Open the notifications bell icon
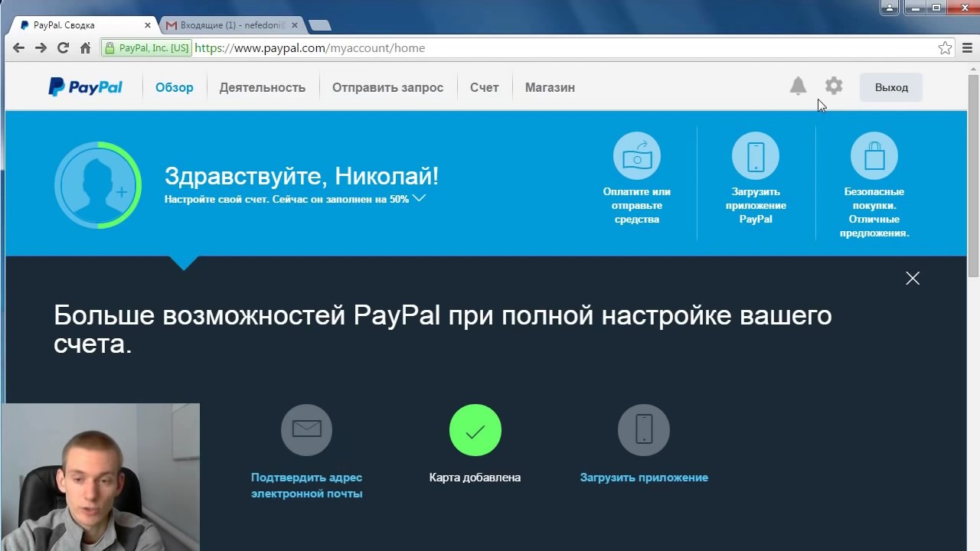Screen dimensions: 980x551 point(798,86)
